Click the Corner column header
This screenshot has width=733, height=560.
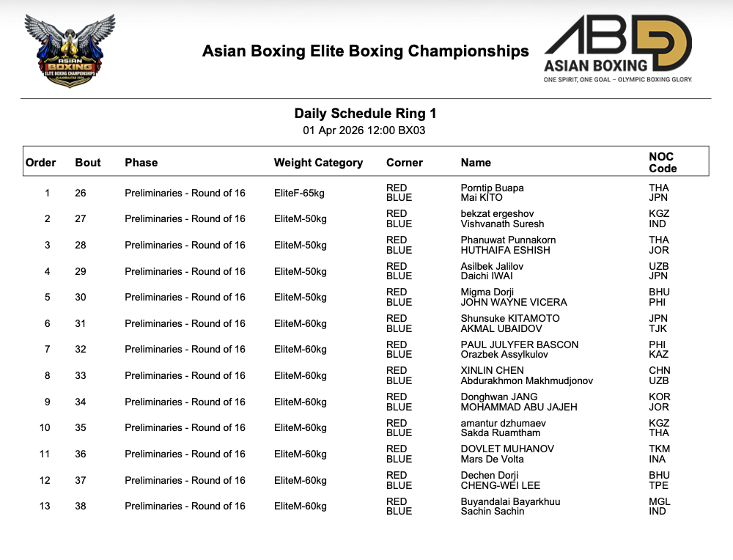pyautogui.click(x=405, y=163)
